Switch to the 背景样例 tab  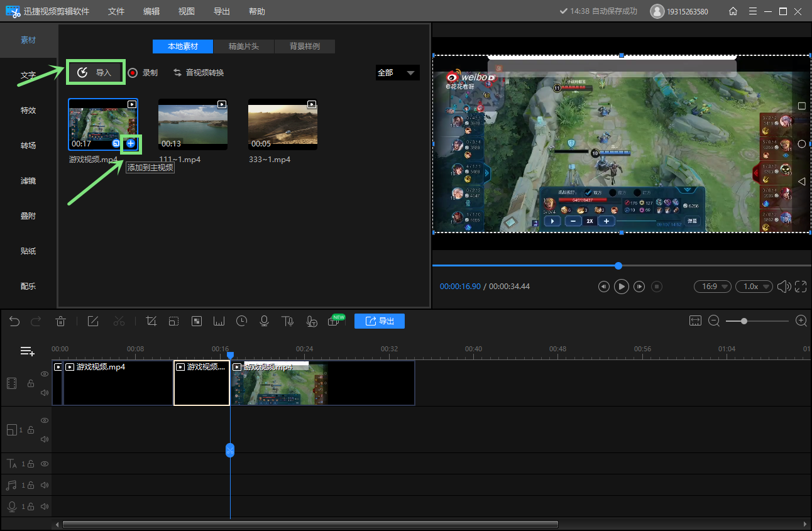click(305, 47)
